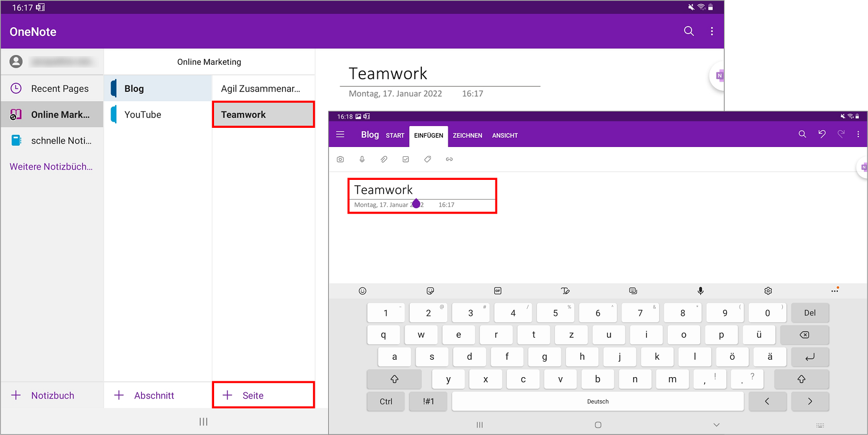The height and width of the screenshot is (435, 868).
Task: Tap the return key on the keyboard
Action: click(x=810, y=357)
